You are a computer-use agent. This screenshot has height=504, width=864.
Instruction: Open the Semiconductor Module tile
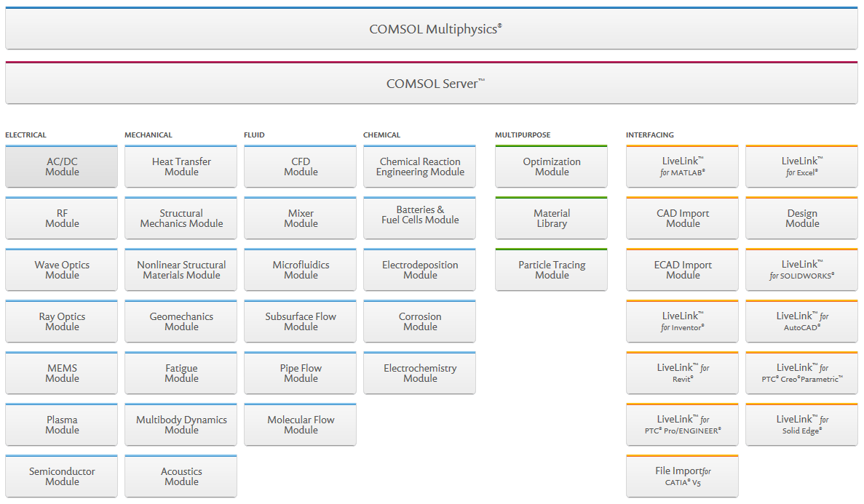[62, 477]
